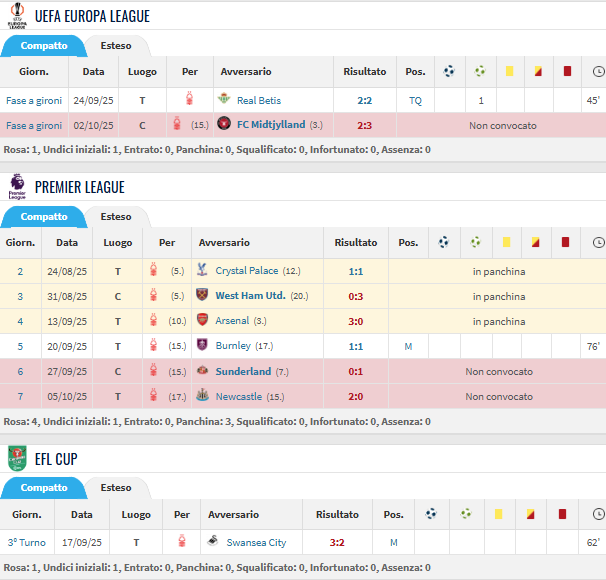Click the yellow card column header in Europa League
The width and height of the screenshot is (606, 580).
(x=509, y=71)
